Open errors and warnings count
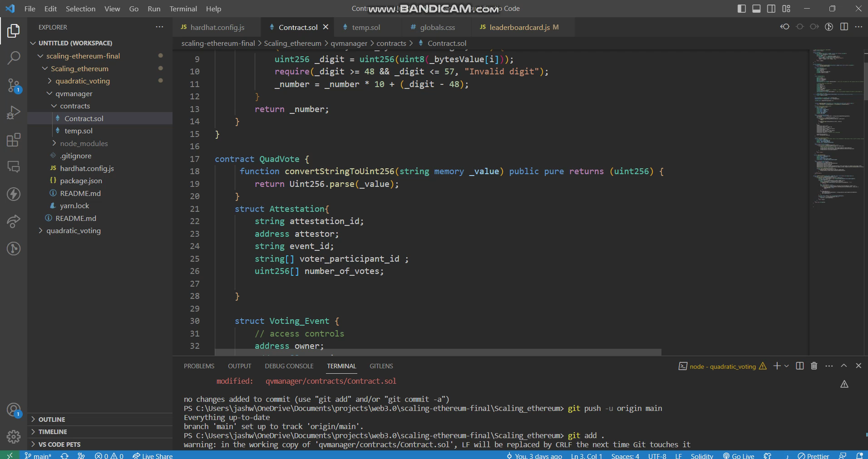Screen dimensions: 868x459 (x=109, y=456)
